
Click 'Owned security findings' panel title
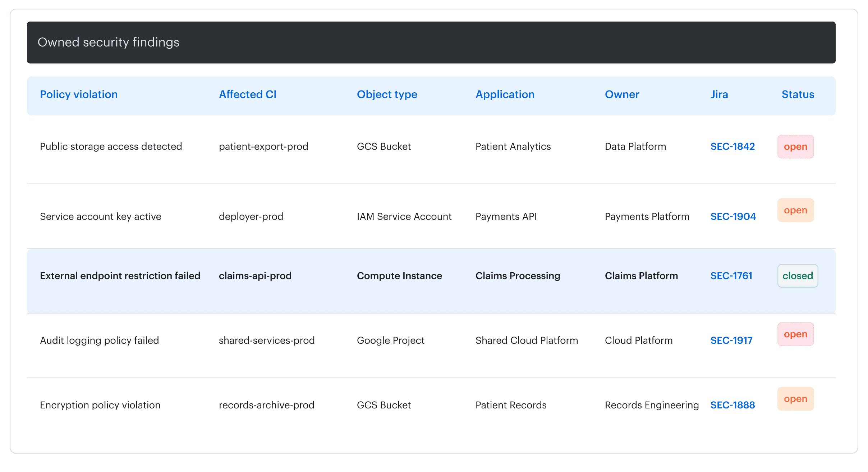(x=109, y=42)
